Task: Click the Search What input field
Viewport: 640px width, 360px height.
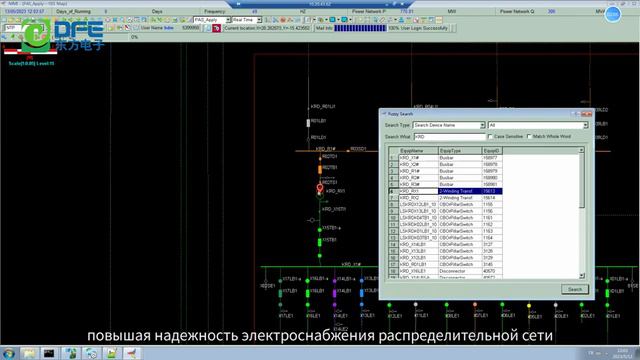Action: [x=449, y=137]
